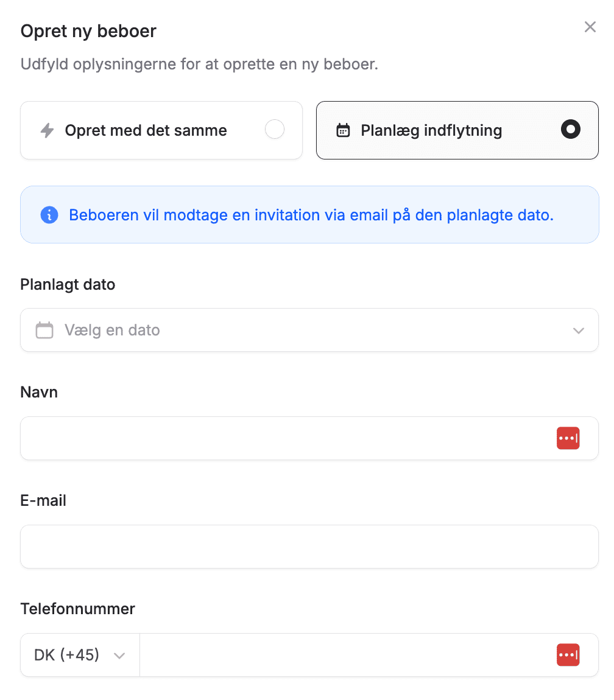The height and width of the screenshot is (700, 614).
Task: Select the Opret med det samme radio button
Action: tap(275, 130)
